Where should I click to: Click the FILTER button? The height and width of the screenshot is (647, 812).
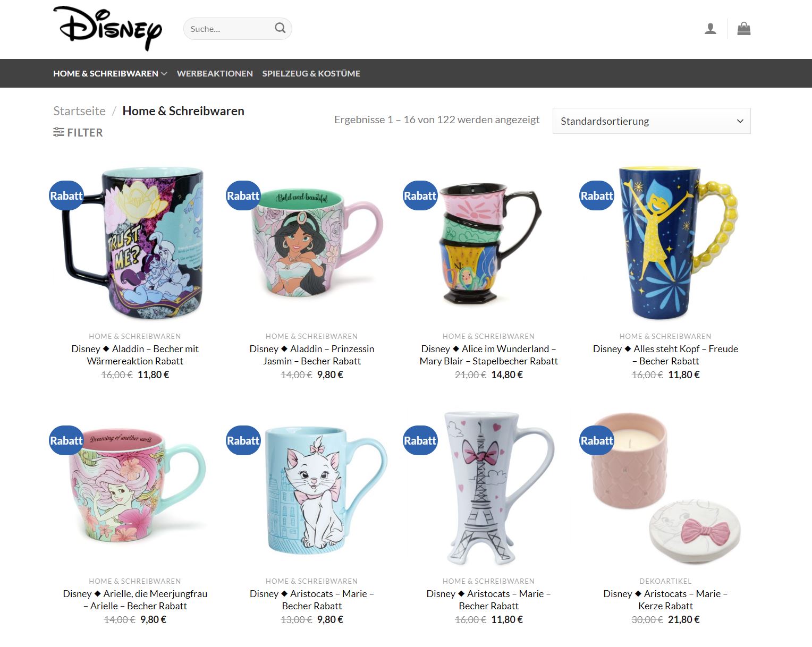click(78, 132)
